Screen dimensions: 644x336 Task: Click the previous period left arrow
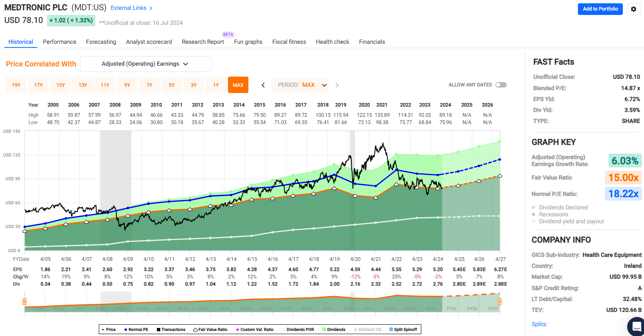pyautogui.click(x=263, y=85)
